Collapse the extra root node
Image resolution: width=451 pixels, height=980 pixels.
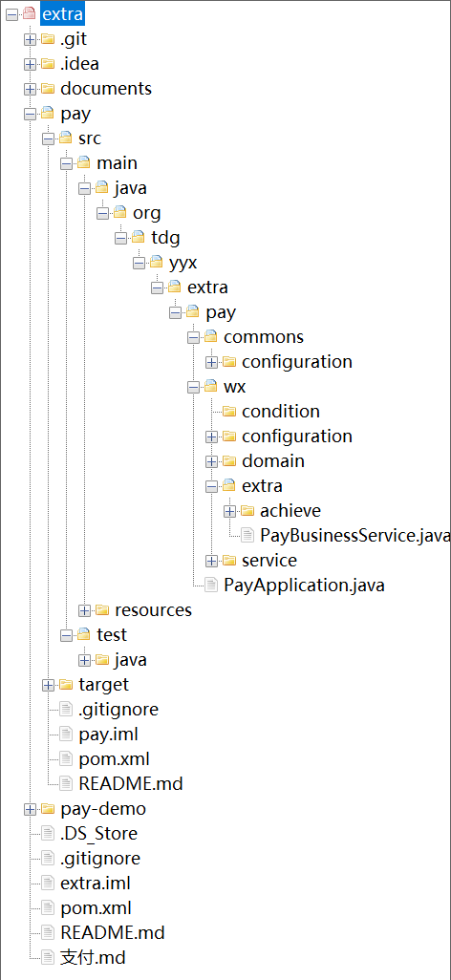tap(11, 14)
